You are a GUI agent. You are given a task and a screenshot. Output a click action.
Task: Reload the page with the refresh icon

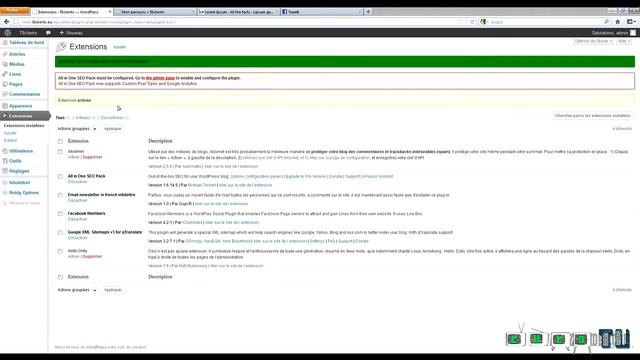coord(473,22)
